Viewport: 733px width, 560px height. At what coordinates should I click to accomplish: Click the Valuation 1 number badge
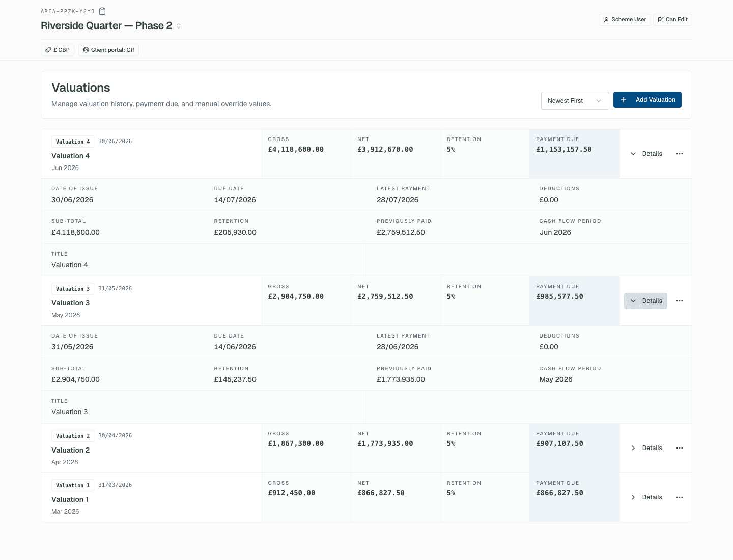[x=73, y=485]
